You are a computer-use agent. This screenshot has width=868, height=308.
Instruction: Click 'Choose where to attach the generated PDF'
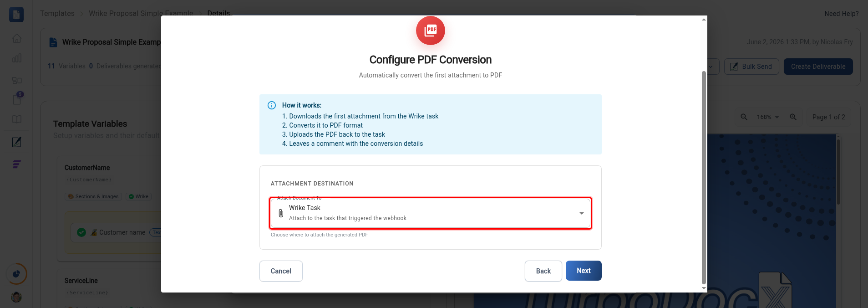click(319, 235)
